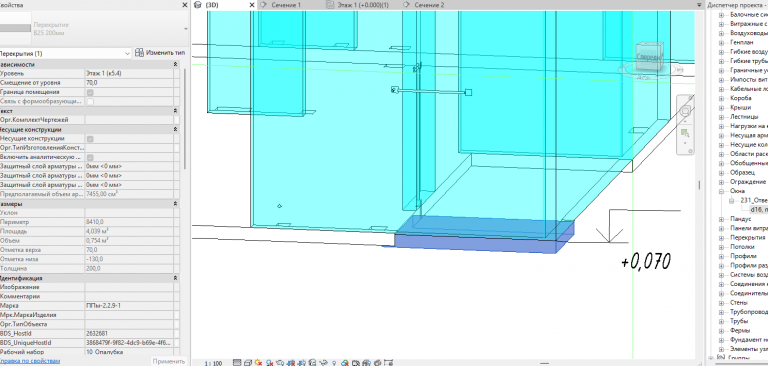Expand the Перекрытия tree node
The height and width of the screenshot is (366, 768).
coord(721,238)
